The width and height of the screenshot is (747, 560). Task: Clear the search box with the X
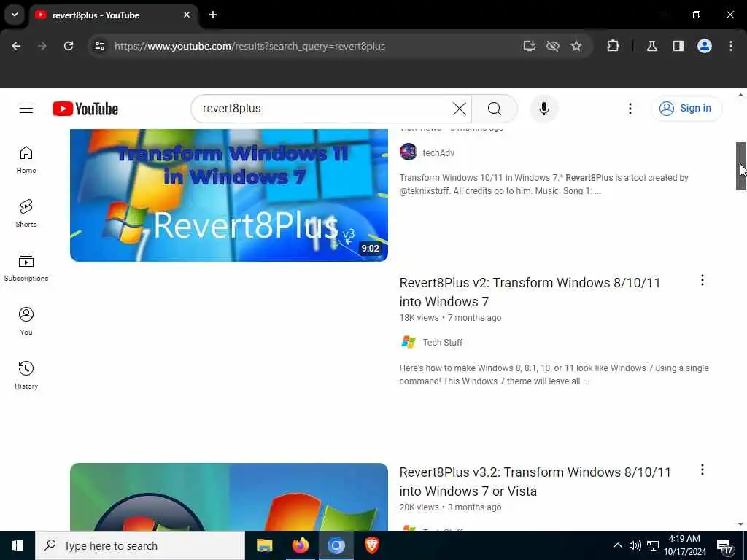(x=460, y=109)
